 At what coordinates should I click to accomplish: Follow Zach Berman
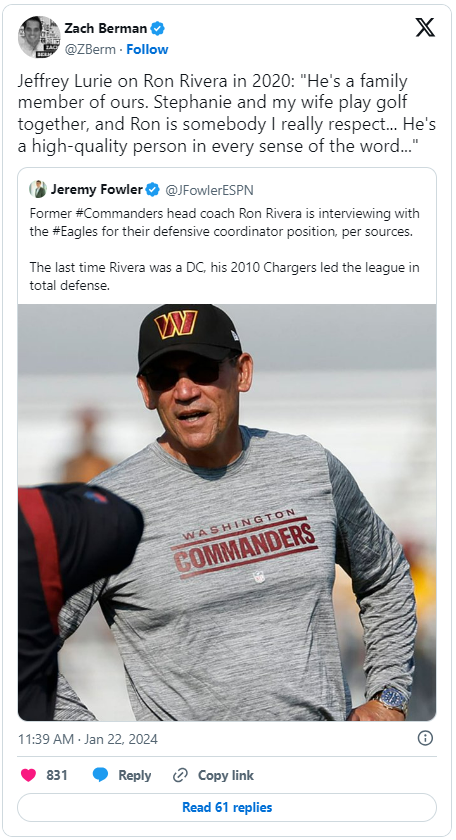pos(147,49)
